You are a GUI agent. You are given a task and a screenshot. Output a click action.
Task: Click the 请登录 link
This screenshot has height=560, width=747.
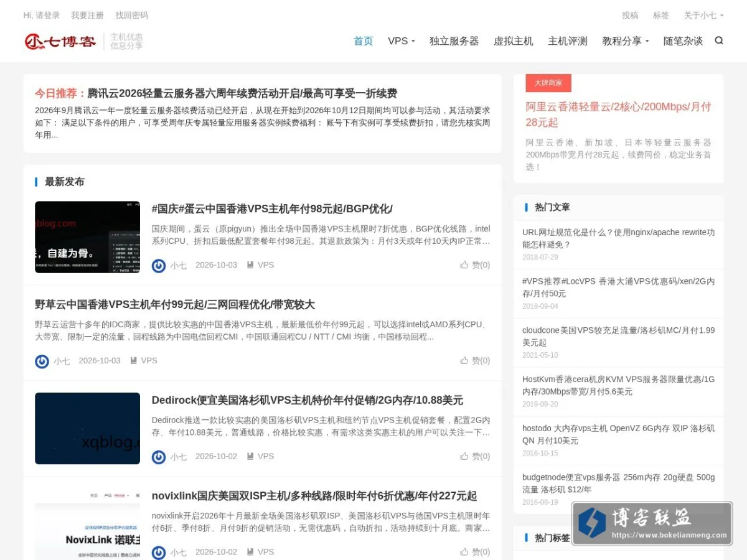tap(48, 16)
